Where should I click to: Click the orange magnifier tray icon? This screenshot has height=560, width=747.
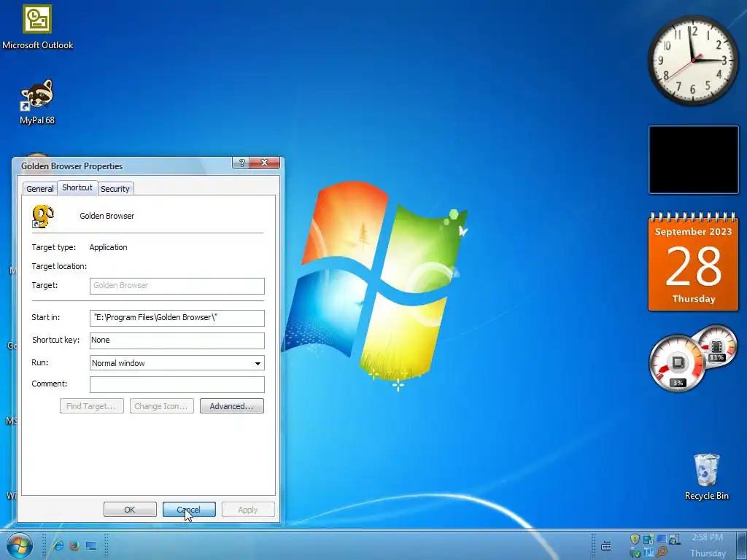(x=661, y=552)
